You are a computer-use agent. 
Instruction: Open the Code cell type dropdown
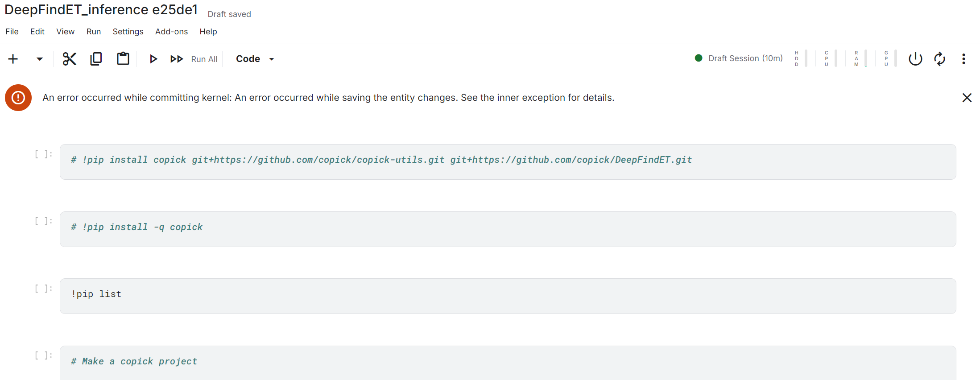pos(255,59)
